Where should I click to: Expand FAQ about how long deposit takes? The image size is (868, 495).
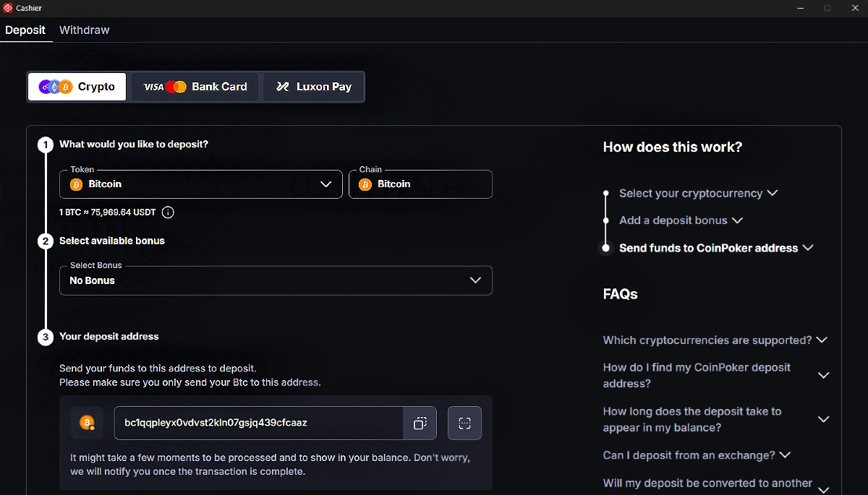point(715,419)
